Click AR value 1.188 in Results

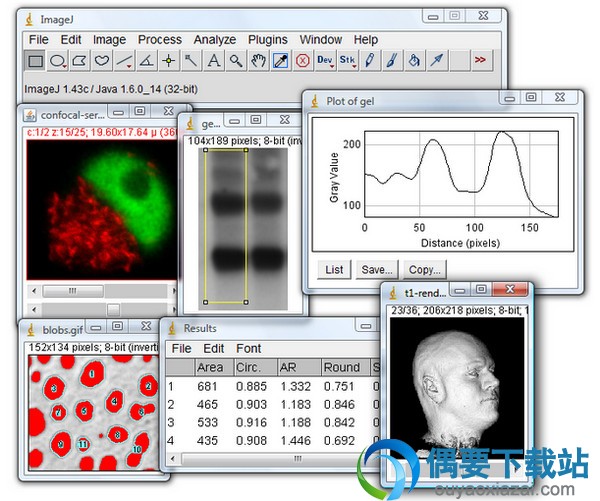point(295,423)
